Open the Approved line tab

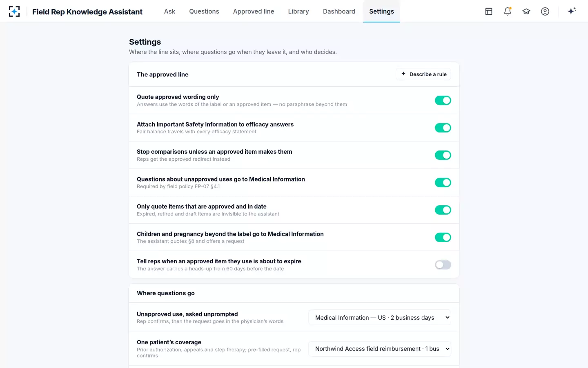tap(254, 11)
